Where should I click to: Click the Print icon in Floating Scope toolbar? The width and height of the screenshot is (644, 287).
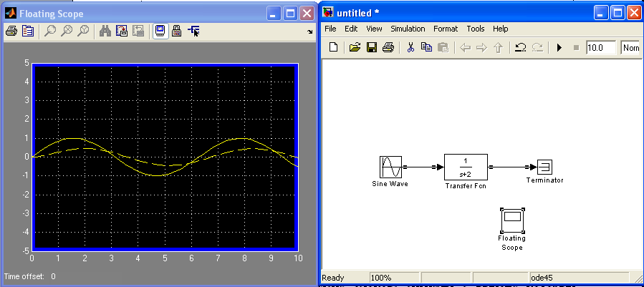point(11,31)
